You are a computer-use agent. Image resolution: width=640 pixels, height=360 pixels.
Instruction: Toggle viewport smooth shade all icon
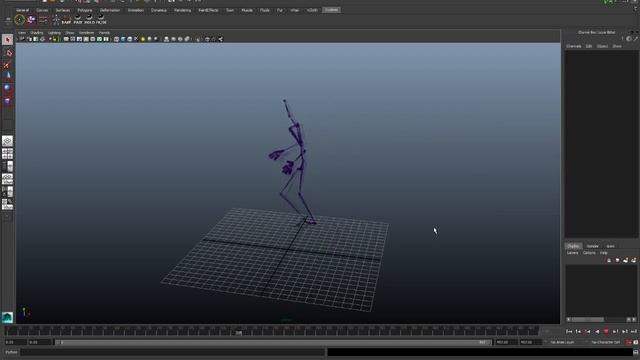pos(123,39)
